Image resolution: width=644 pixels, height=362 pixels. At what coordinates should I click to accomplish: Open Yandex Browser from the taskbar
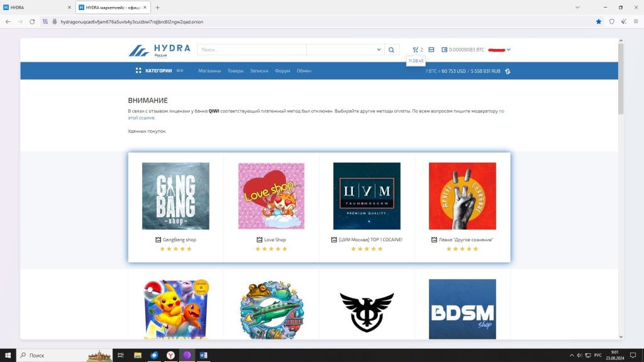click(170, 356)
